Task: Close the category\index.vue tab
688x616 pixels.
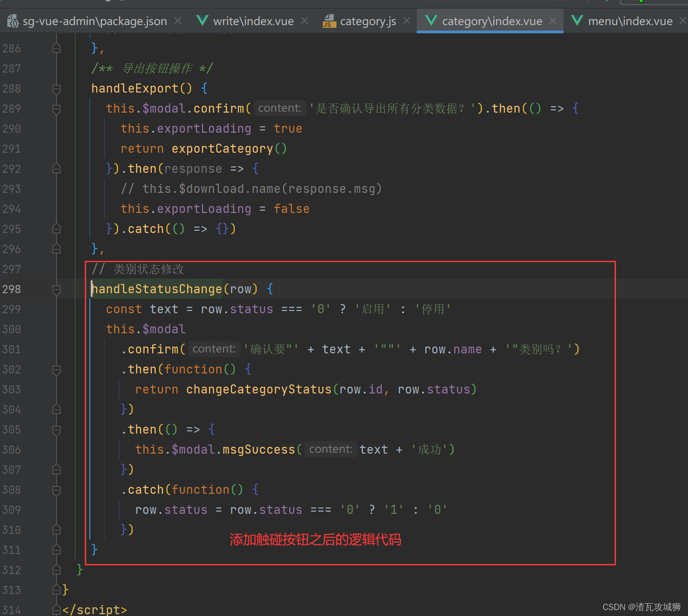Action: pyautogui.click(x=553, y=21)
